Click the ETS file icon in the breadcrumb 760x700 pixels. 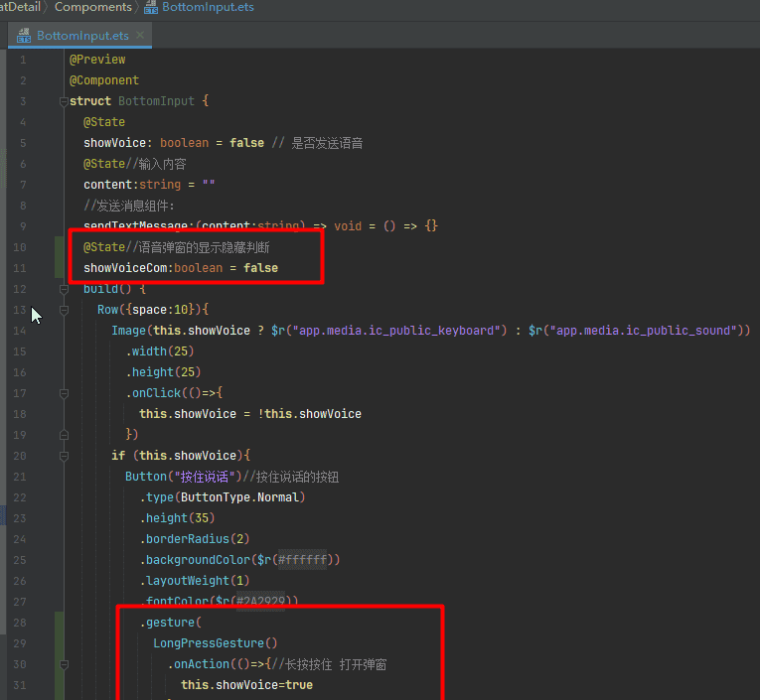(x=150, y=7)
